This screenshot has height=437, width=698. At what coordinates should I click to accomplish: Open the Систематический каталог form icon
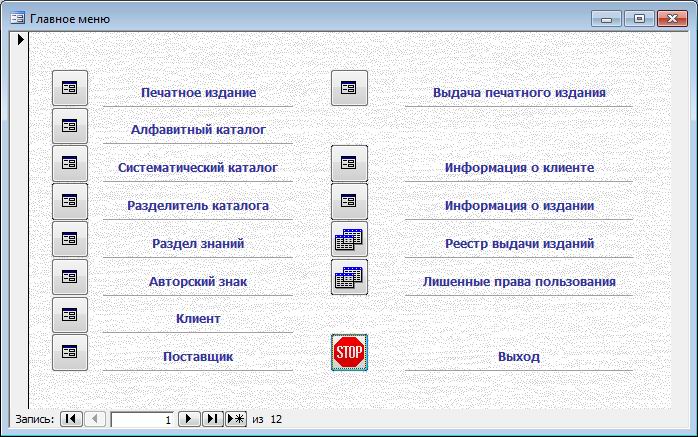tap(69, 163)
